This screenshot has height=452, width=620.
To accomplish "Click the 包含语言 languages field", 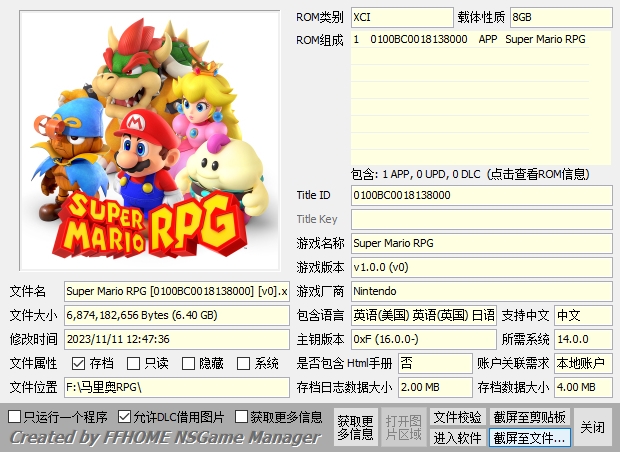I will pyautogui.click(x=423, y=315).
